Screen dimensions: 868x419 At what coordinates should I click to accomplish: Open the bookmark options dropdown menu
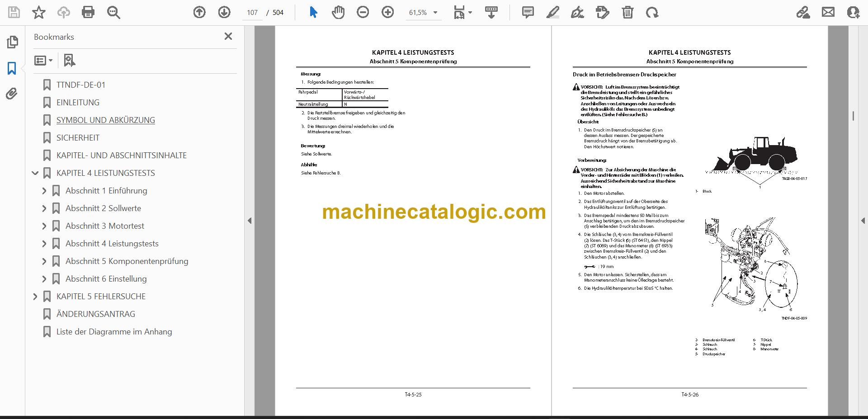[x=44, y=60]
